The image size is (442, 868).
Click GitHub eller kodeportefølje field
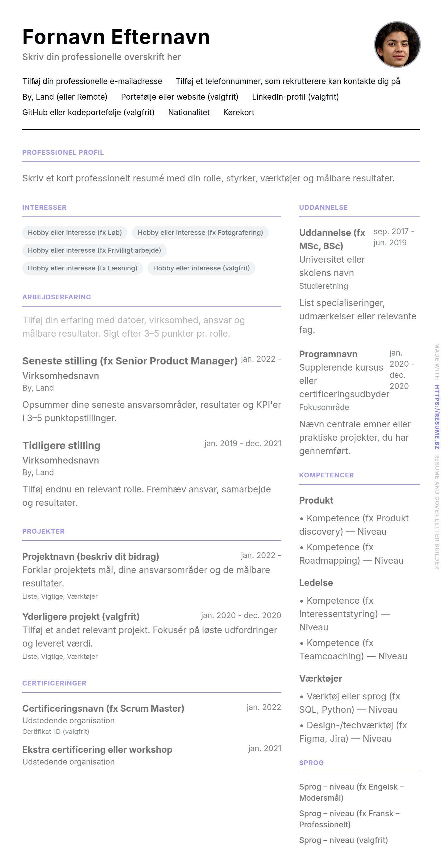[88, 112]
